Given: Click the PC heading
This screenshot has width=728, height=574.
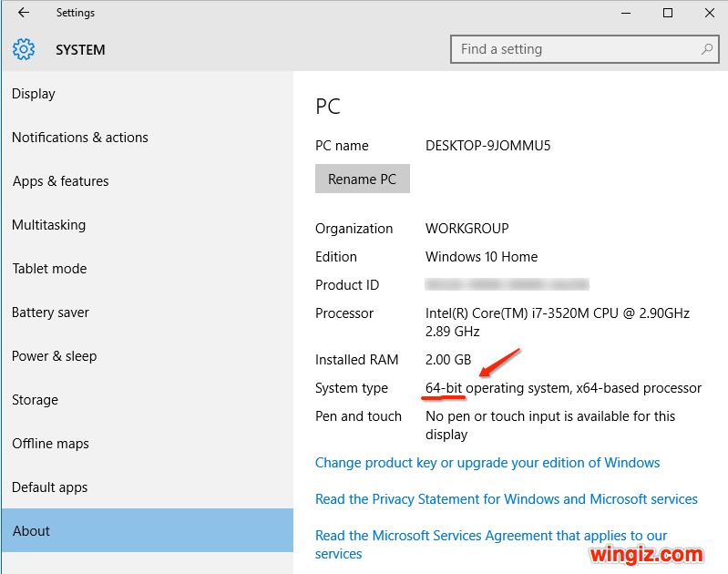Looking at the screenshot, I should pyautogui.click(x=328, y=107).
